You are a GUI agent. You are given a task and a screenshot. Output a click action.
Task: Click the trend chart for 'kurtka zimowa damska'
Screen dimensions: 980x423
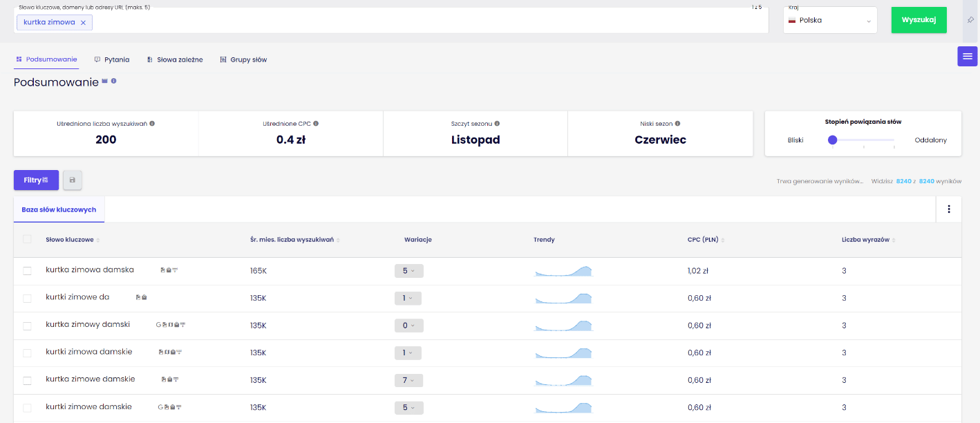(563, 271)
